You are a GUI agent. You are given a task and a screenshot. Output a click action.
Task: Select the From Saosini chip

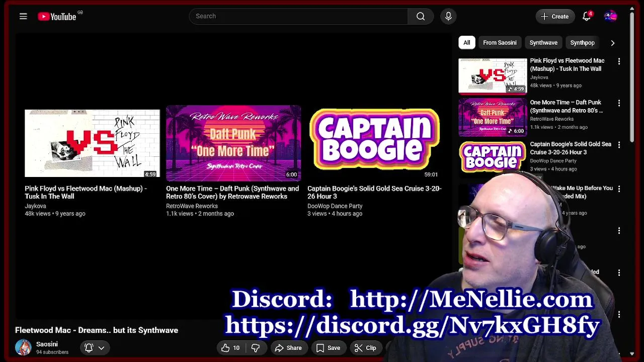pyautogui.click(x=500, y=43)
